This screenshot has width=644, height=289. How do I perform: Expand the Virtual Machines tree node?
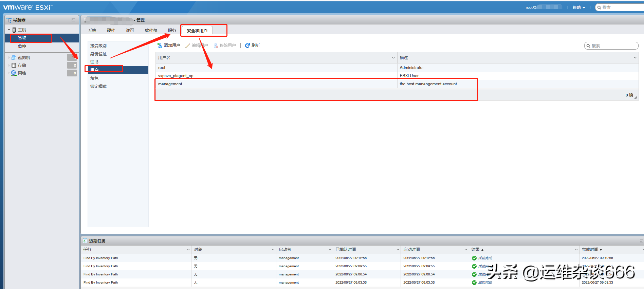[x=9, y=58]
